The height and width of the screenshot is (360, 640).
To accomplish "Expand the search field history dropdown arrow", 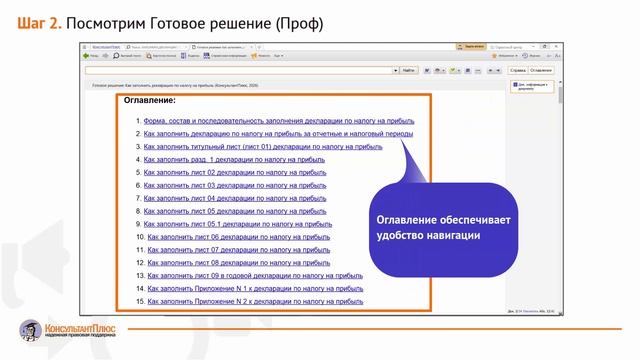I will [x=395, y=70].
